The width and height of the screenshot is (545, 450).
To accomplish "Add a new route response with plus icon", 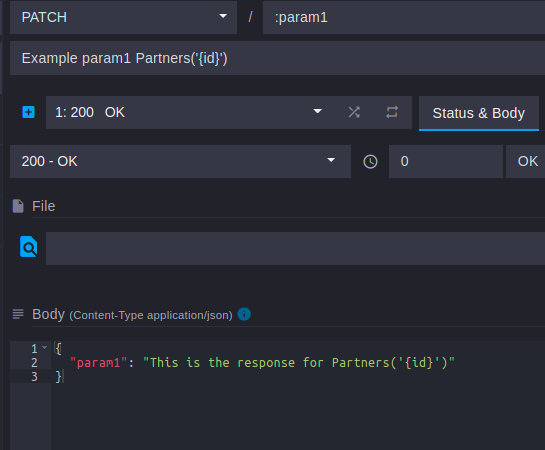I will (29, 112).
